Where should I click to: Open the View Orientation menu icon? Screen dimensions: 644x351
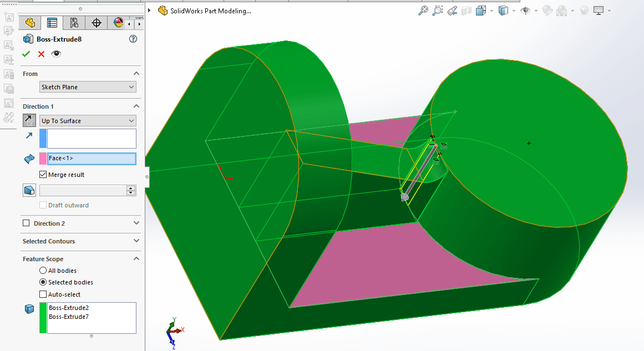pos(481,11)
